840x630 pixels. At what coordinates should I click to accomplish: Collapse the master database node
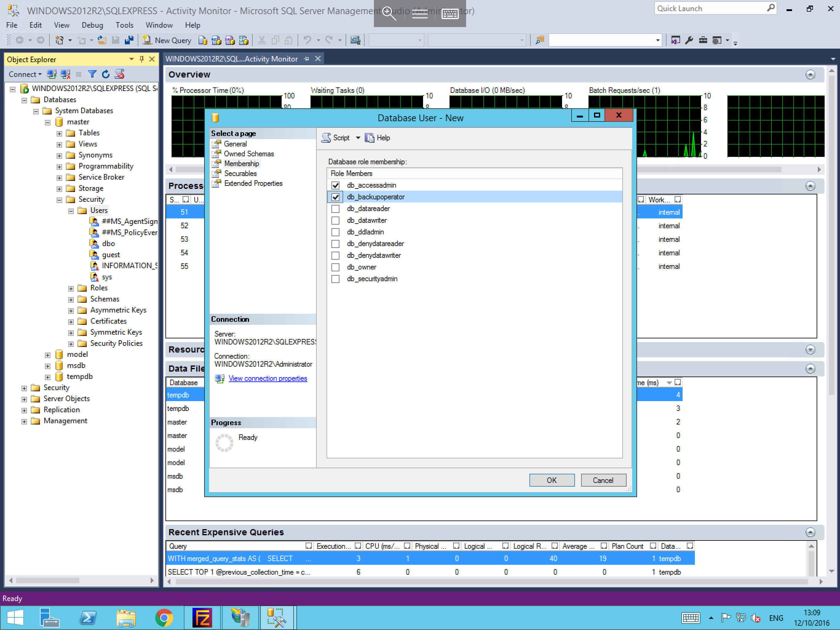(x=47, y=122)
